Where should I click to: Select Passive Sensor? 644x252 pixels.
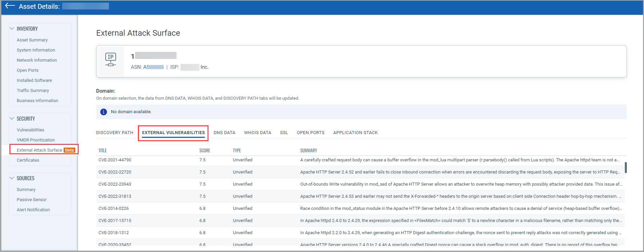(x=32, y=200)
